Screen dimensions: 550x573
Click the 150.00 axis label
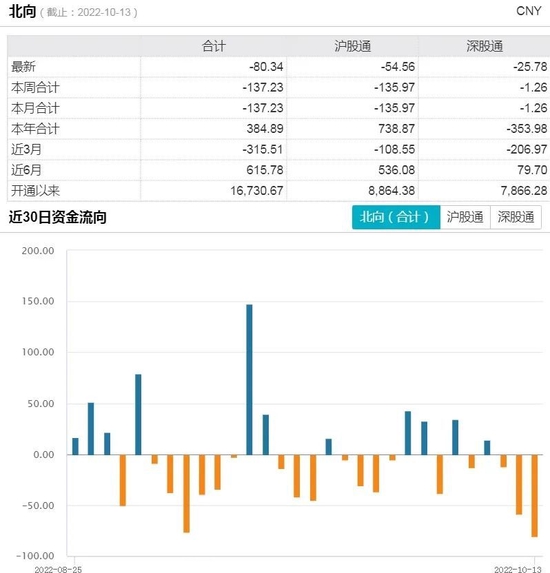pos(38,301)
